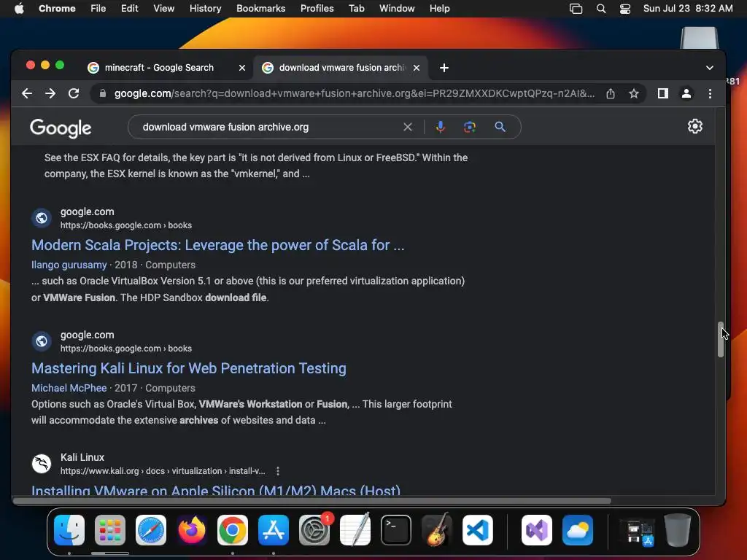Click the date and time in menu bar
The width and height of the screenshot is (747, 560).
pos(688,9)
